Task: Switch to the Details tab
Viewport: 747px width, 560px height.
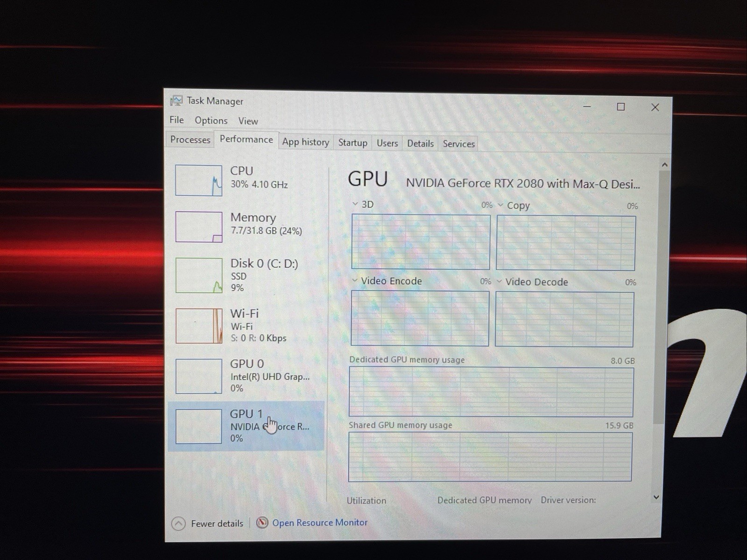Action: click(x=420, y=144)
